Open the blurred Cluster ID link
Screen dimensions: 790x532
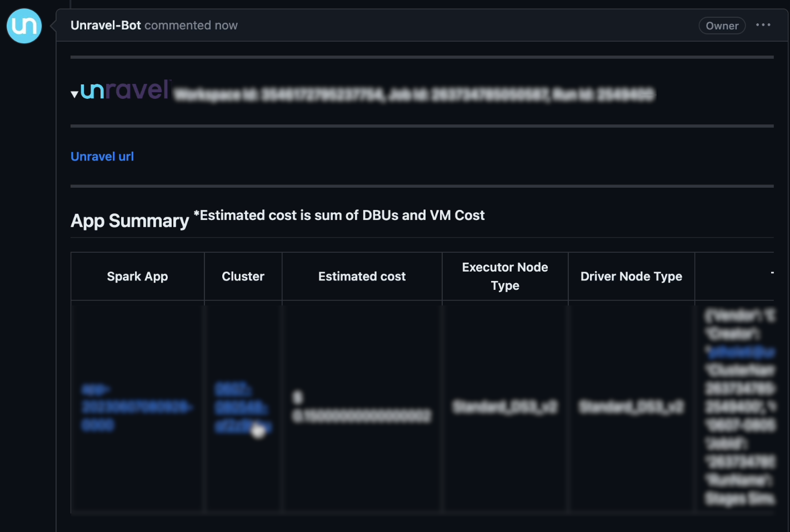(x=243, y=408)
